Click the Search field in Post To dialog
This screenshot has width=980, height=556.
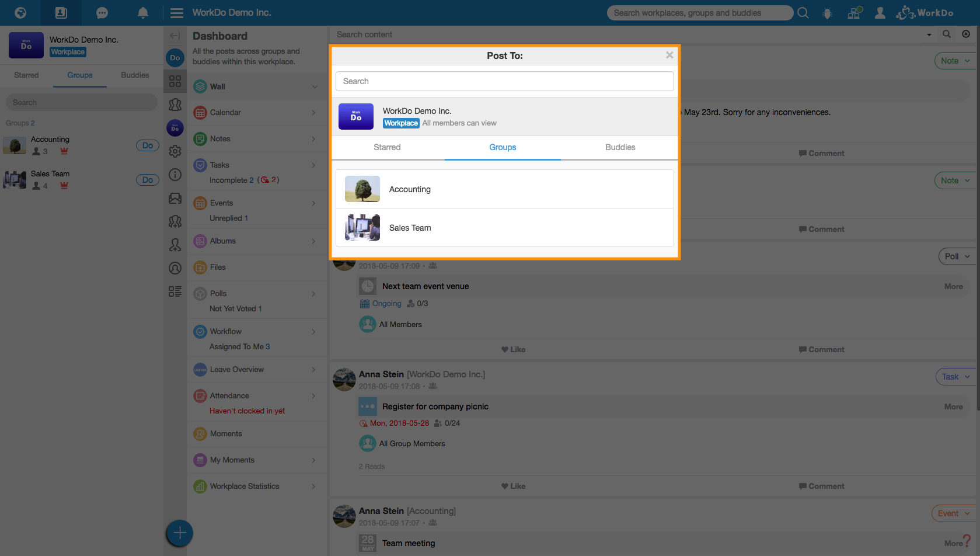tap(505, 81)
